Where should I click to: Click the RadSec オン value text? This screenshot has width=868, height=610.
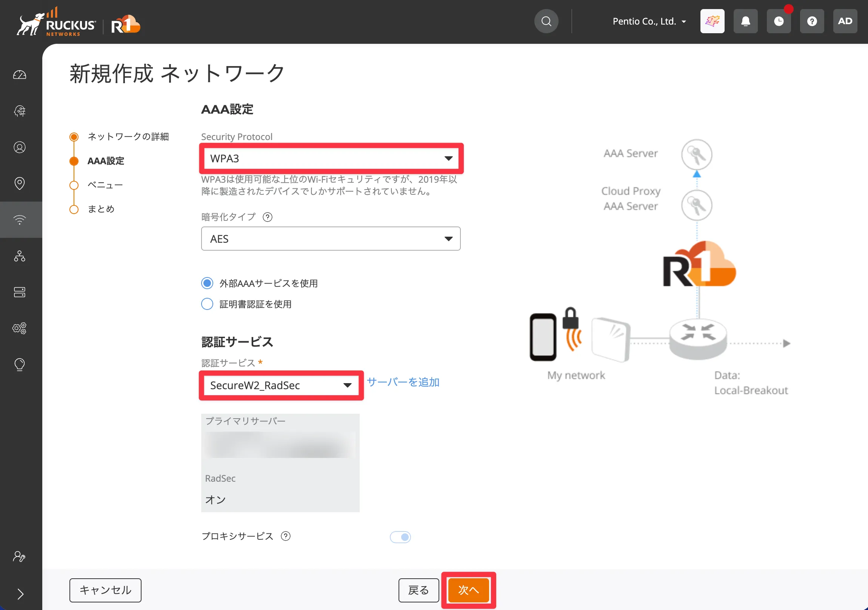[x=215, y=500]
